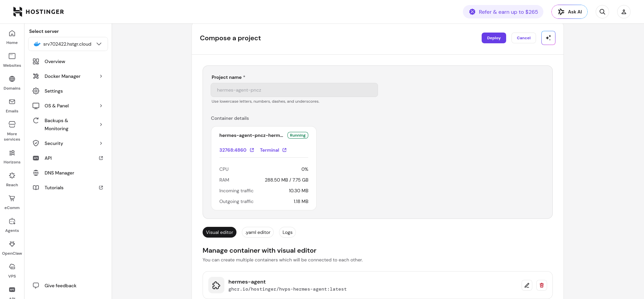Image resolution: width=644 pixels, height=299 pixels.
Task: Click the Project name input field
Action: 294,90
